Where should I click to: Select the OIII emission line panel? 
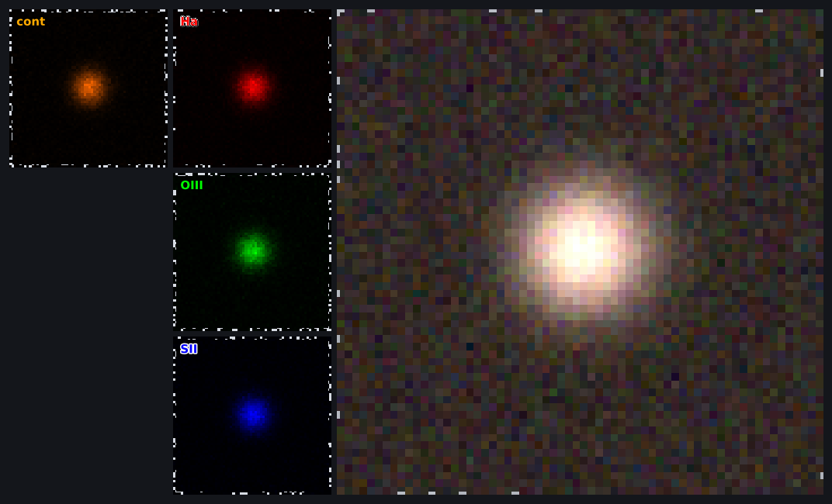point(252,252)
